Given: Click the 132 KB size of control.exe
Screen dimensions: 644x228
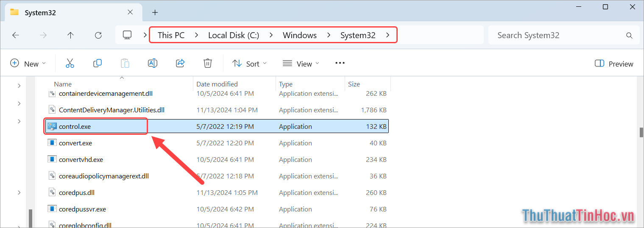Looking at the screenshot, I should (376, 126).
